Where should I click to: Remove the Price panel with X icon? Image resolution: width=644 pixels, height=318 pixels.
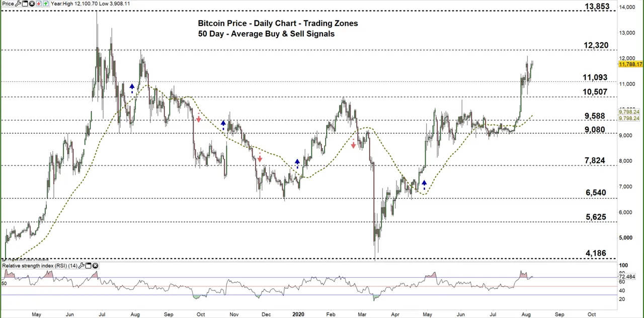[x=32, y=4]
